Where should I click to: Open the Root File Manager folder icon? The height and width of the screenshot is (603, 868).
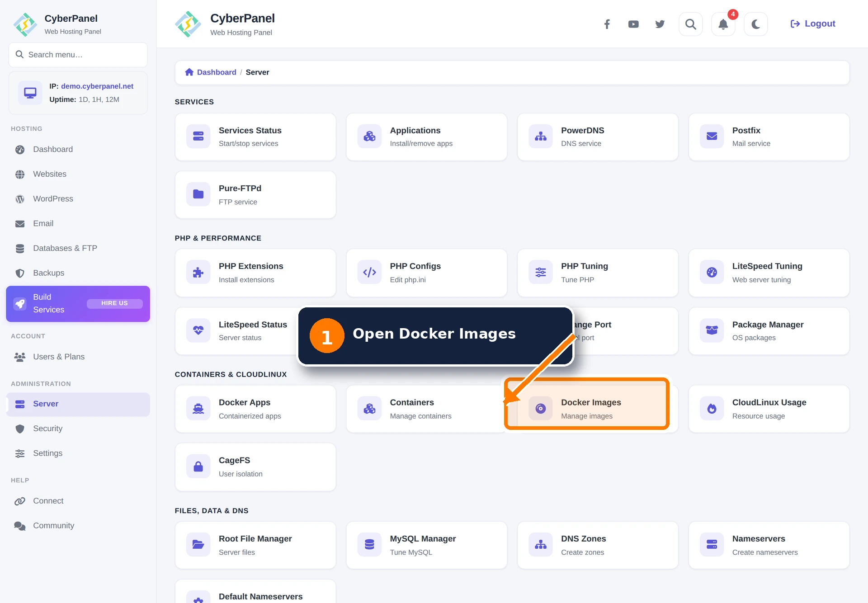coord(198,545)
